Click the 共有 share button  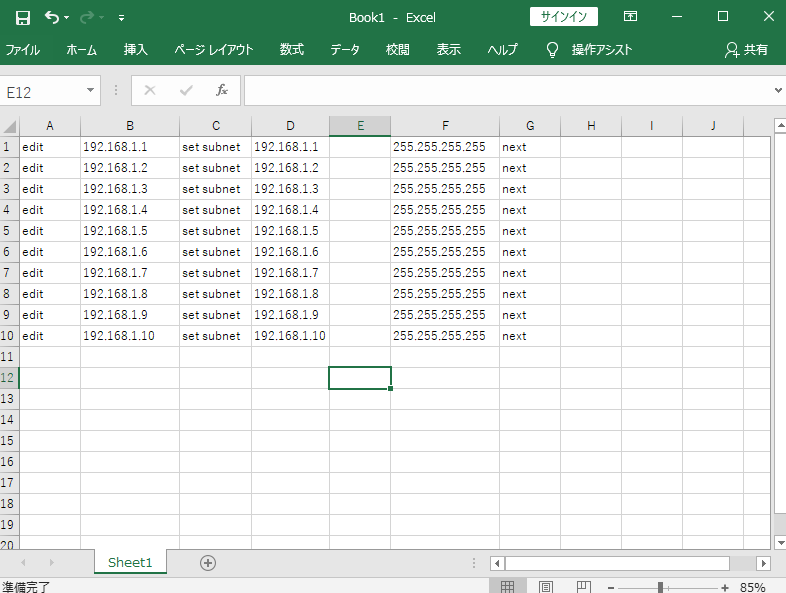[746, 50]
